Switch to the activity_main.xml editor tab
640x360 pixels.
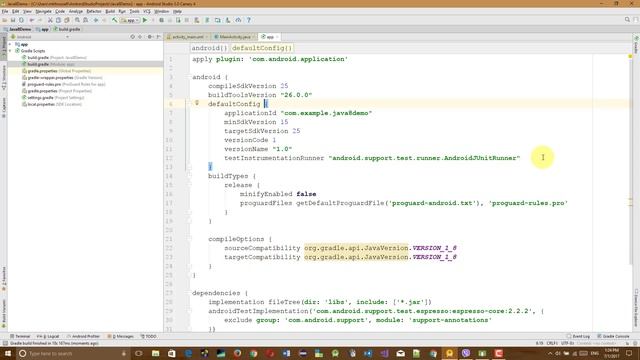coord(187,37)
